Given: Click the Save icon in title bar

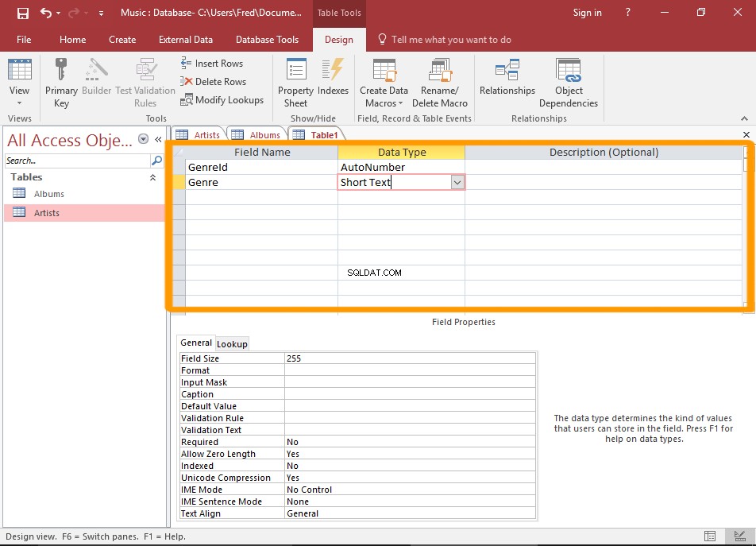Looking at the screenshot, I should tap(23, 13).
